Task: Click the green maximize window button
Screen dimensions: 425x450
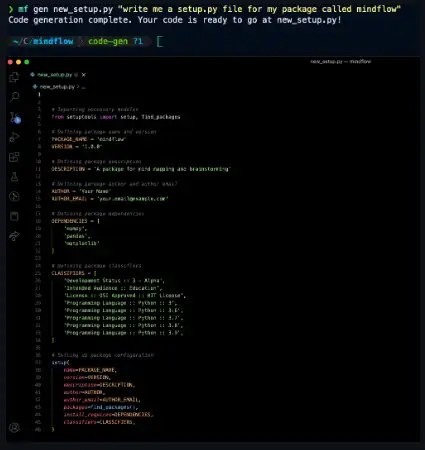Action: point(27,62)
